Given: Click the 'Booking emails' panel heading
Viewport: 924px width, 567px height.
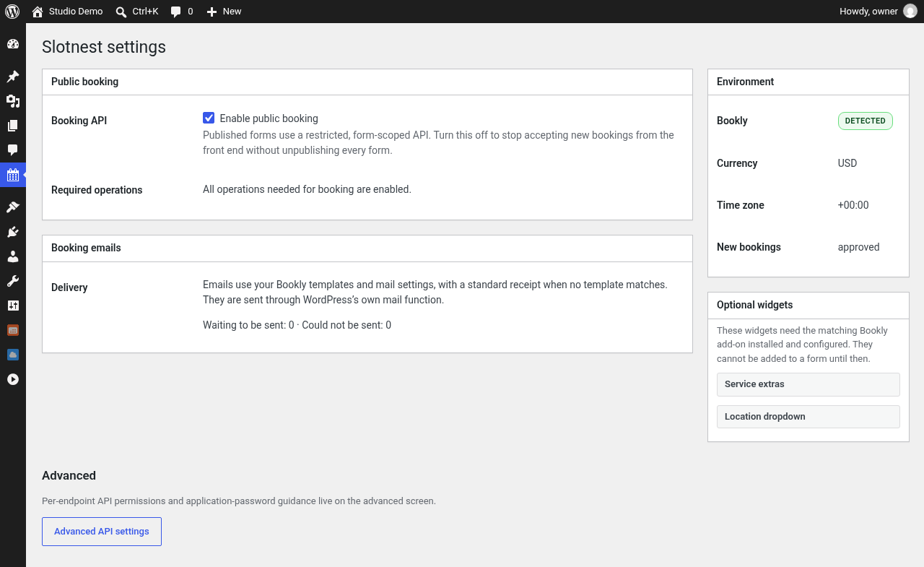Looking at the screenshot, I should [x=86, y=248].
